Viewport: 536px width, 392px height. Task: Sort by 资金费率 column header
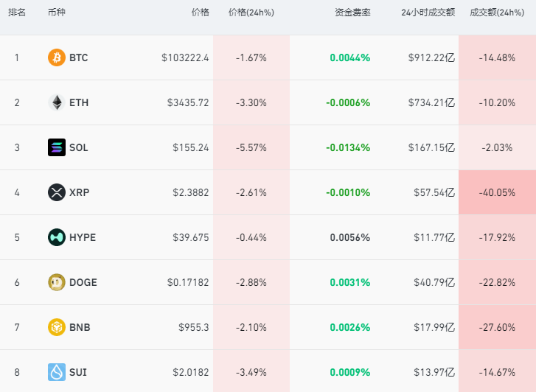pyautogui.click(x=352, y=13)
